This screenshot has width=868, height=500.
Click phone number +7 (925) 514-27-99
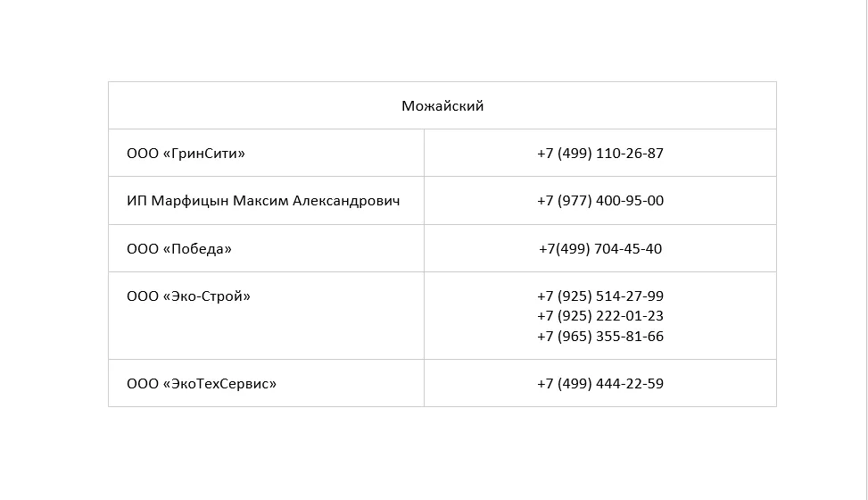pos(600,296)
